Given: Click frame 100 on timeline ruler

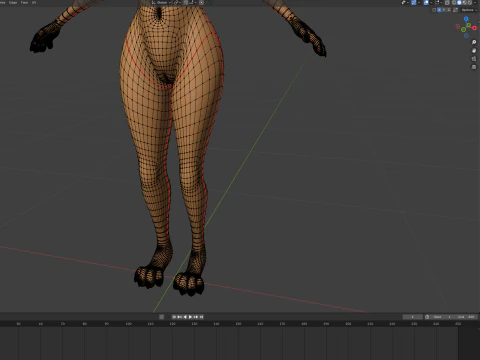Looking at the screenshot, I should [128, 324].
